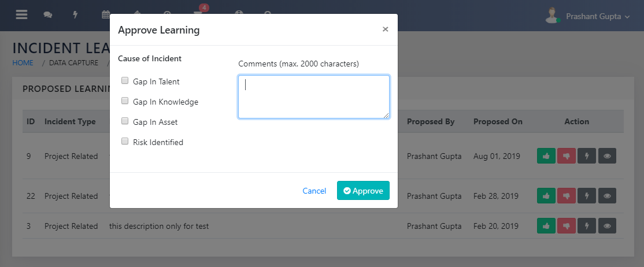Focus the Comments text area
Screen dimensions: 644x267
313,97
